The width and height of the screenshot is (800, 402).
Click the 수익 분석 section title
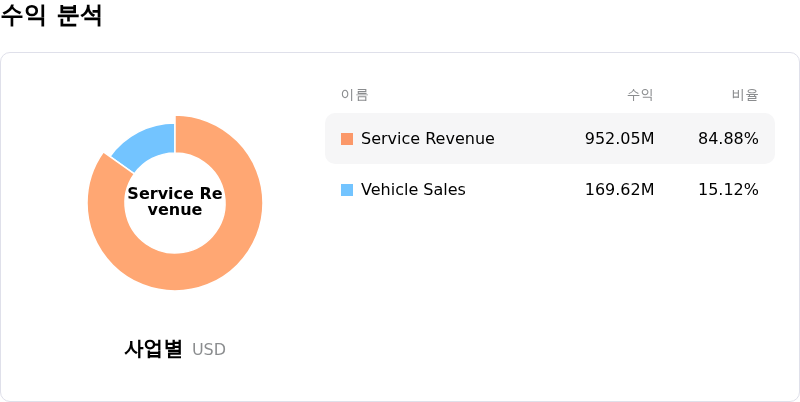click(52, 15)
